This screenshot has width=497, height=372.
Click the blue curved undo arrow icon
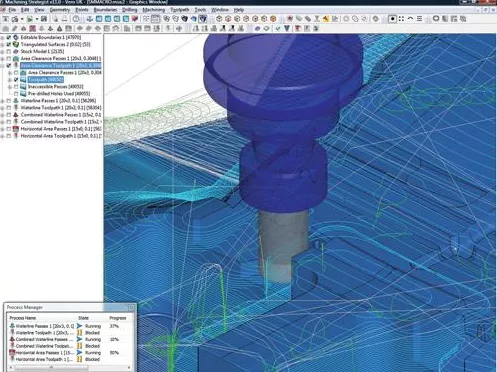pyautogui.click(x=193, y=19)
